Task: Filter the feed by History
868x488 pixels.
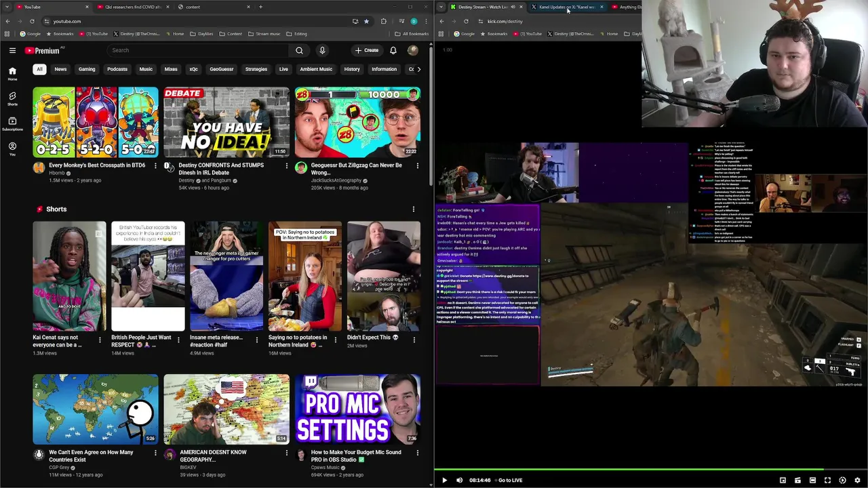Action: [x=352, y=69]
